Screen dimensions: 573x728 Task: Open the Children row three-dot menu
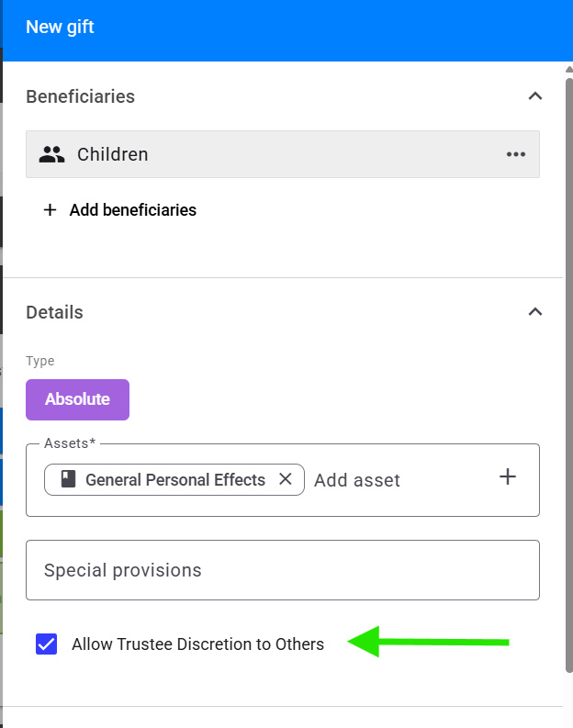pyautogui.click(x=515, y=154)
